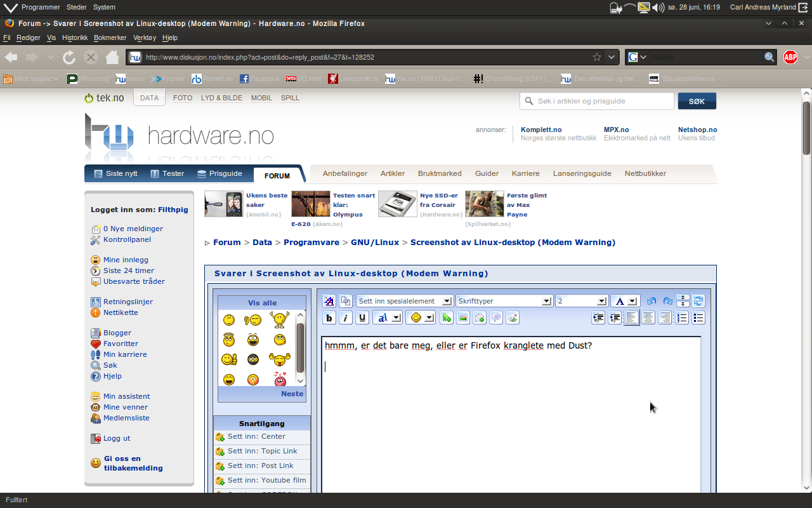The height and width of the screenshot is (508, 812).
Task: Click the redo arrow in editor toolbar
Action: tap(667, 301)
